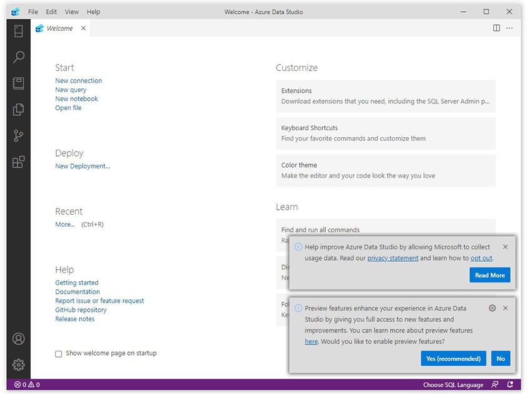The width and height of the screenshot is (532, 394).
Task: Click Yes (recommended) for preview features
Action: [x=453, y=358]
